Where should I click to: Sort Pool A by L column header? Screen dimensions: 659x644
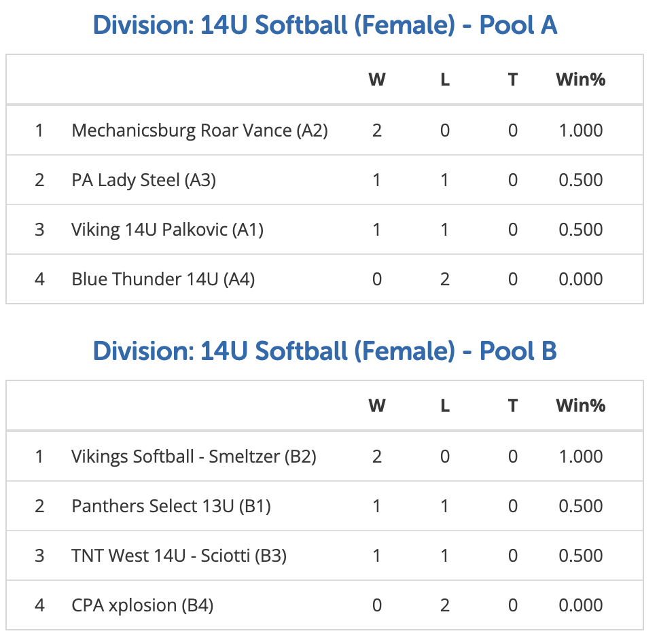point(445,79)
